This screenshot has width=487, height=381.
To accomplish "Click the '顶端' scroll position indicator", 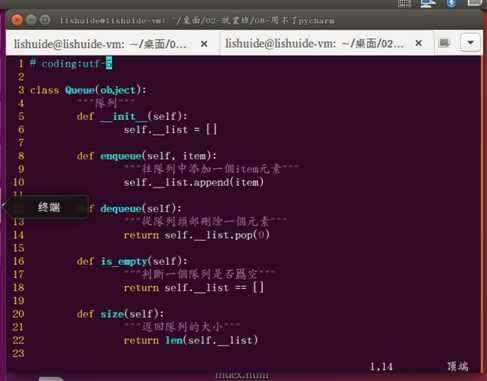I will [457, 366].
